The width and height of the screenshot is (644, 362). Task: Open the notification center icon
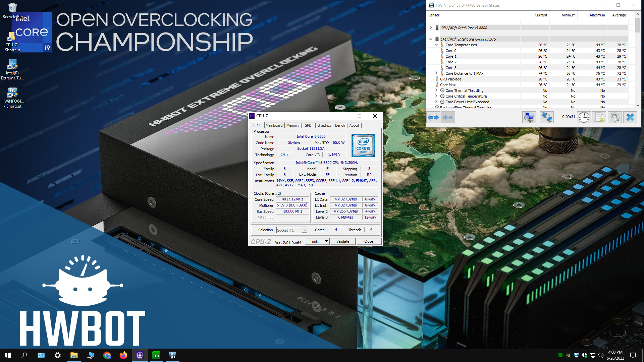(633, 355)
